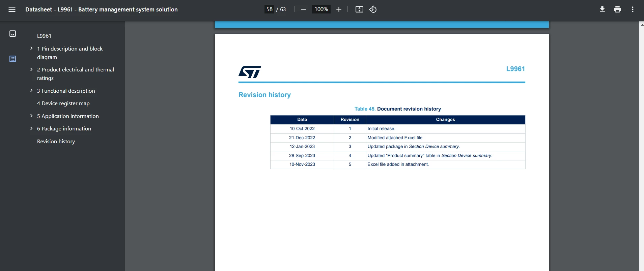This screenshot has width=644, height=271.
Task: Click the ST logo on the page
Action: point(250,72)
